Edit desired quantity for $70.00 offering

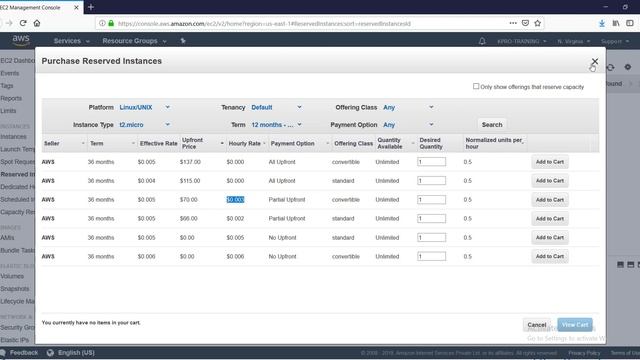431,200
